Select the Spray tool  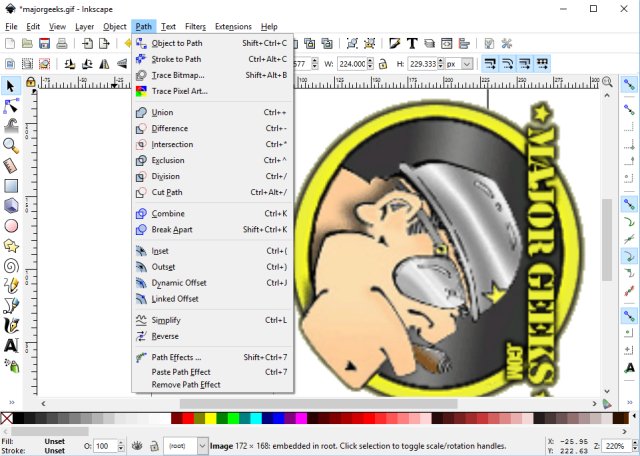(x=11, y=365)
